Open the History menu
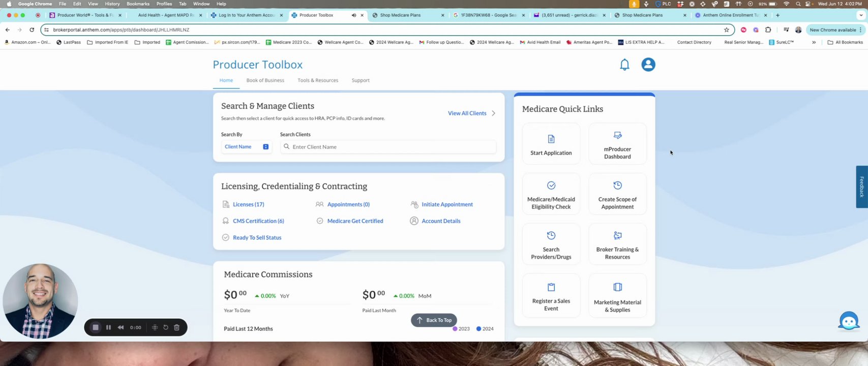The width and height of the screenshot is (868, 366). [112, 4]
